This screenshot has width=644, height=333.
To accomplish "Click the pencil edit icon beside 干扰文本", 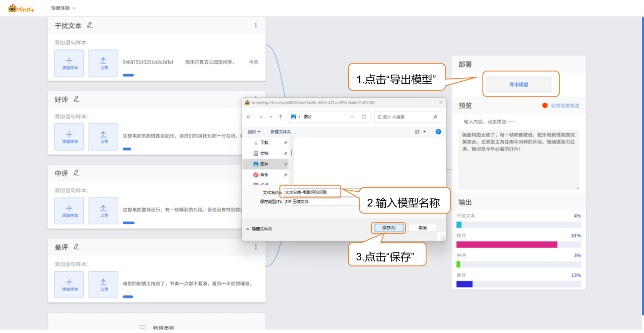I will [x=90, y=25].
